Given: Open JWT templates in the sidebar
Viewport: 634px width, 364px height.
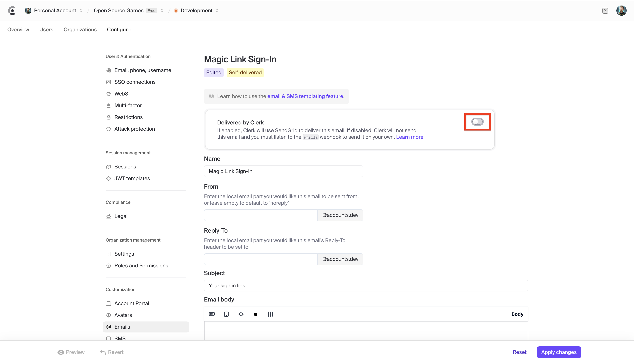Looking at the screenshot, I should [x=132, y=178].
